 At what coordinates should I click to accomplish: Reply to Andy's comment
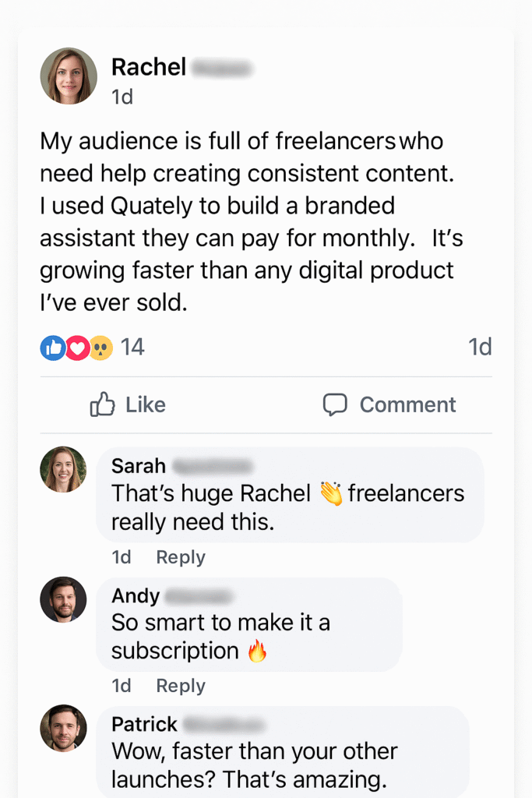(x=181, y=686)
